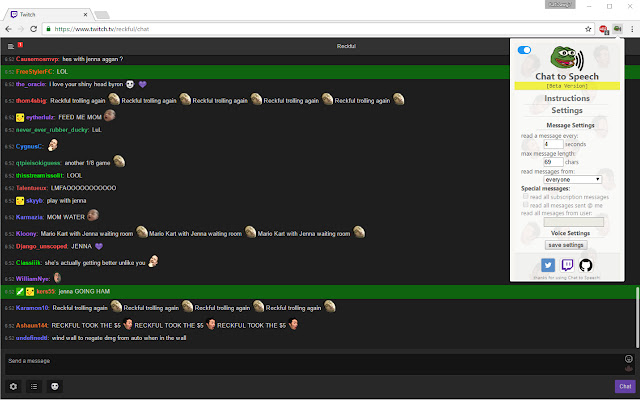Screen dimensions: 640x400
Task: Open the Twitch link icon in popup
Action: (567, 265)
